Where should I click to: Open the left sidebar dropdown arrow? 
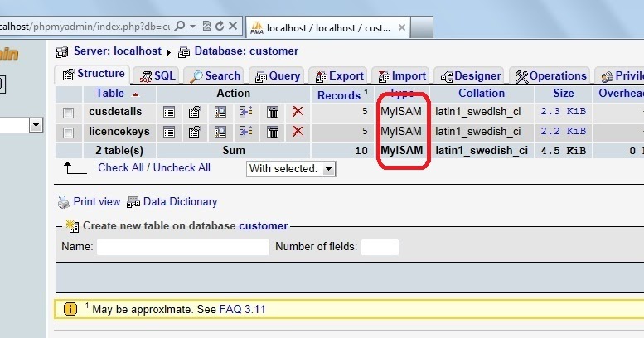point(36,125)
